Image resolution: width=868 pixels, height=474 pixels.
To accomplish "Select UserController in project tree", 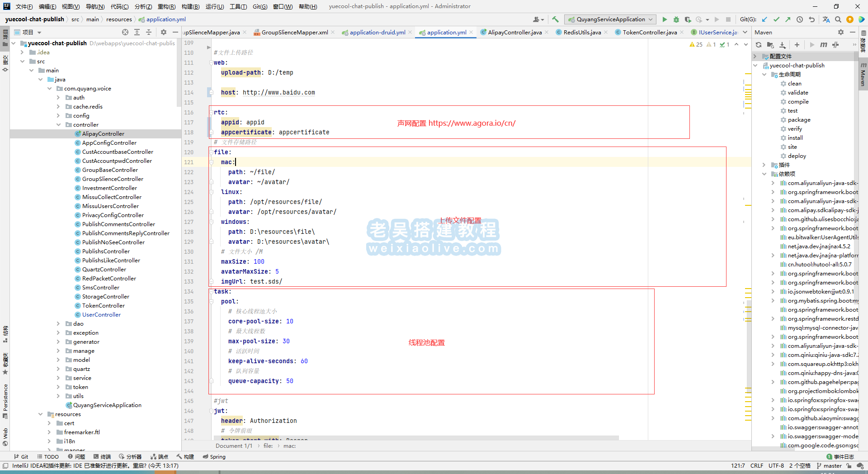I will pyautogui.click(x=101, y=315).
